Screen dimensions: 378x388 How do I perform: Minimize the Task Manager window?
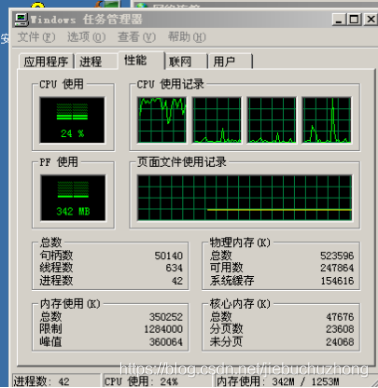click(x=339, y=20)
